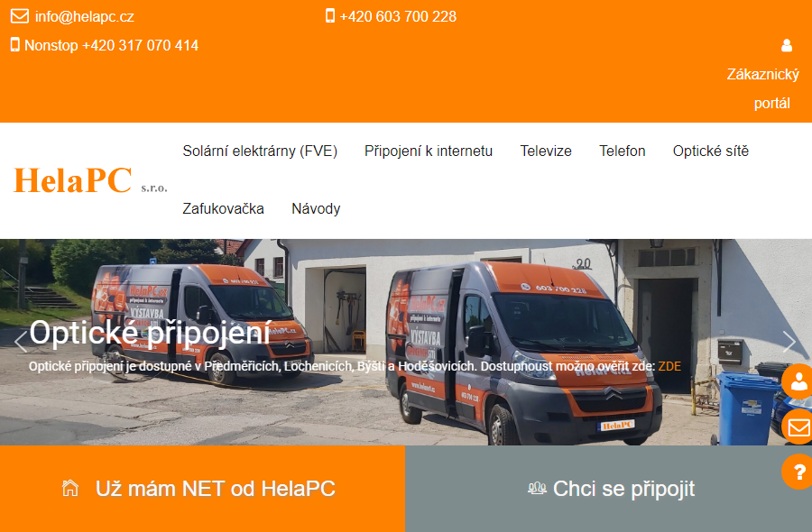
Task: Click the floating orange user profile button
Action: coord(798,382)
